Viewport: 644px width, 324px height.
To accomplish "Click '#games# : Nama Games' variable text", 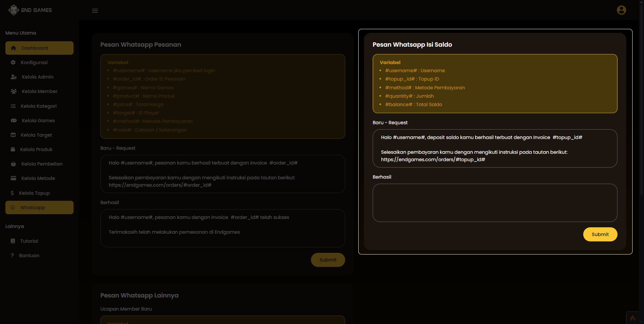I will (143, 88).
